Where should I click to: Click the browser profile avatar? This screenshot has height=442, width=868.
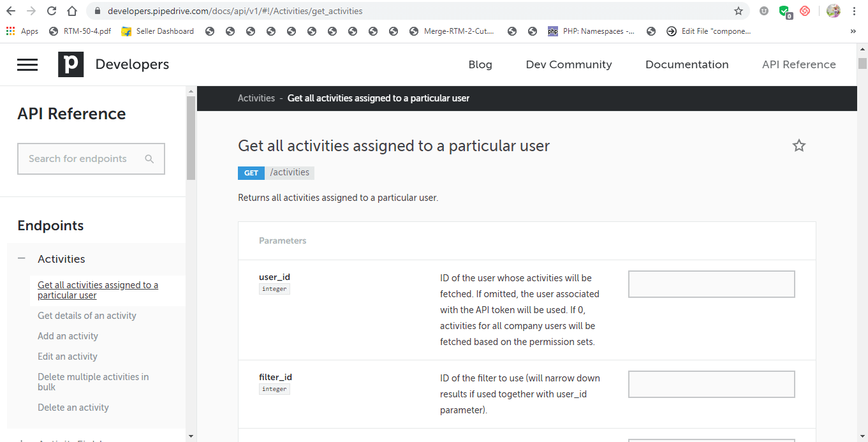coord(834,10)
